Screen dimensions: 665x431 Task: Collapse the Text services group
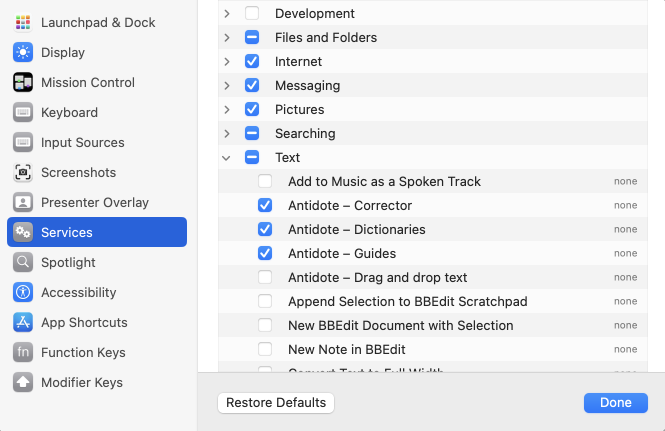pyautogui.click(x=227, y=157)
